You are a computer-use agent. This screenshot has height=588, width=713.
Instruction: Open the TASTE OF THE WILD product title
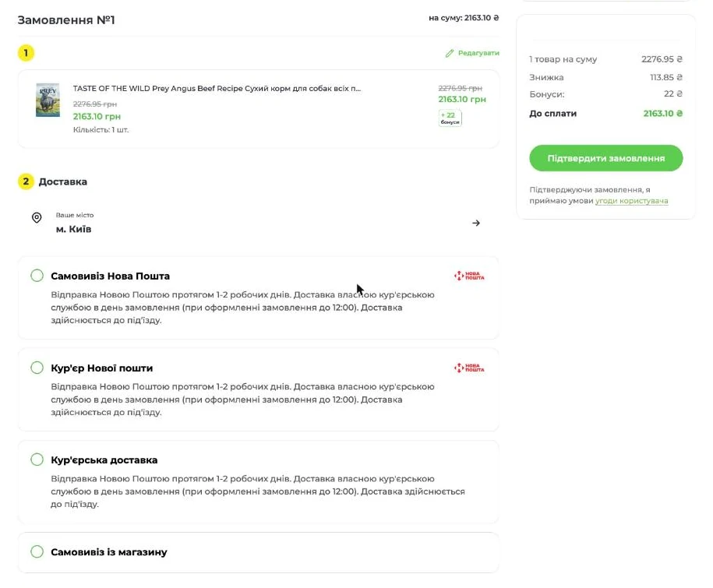pos(217,89)
